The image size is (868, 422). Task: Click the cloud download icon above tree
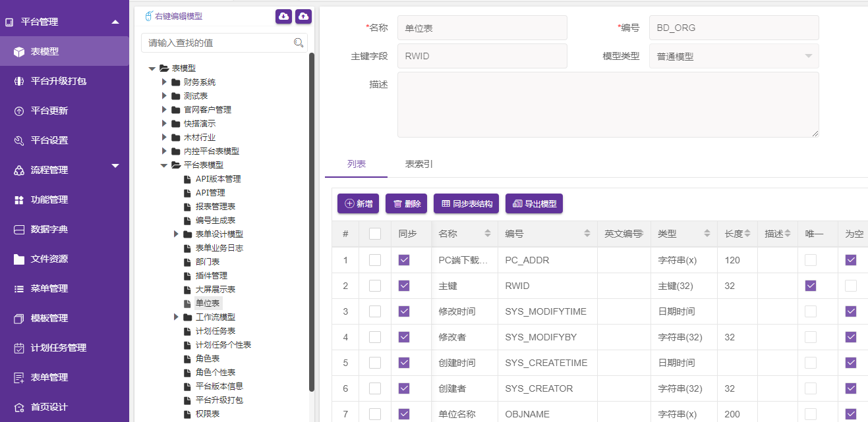[x=284, y=16]
